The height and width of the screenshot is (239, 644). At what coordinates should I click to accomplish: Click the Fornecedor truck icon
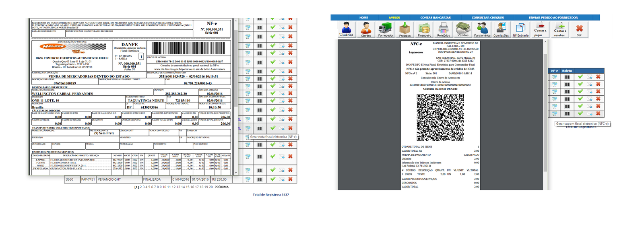pyautogui.click(x=385, y=29)
